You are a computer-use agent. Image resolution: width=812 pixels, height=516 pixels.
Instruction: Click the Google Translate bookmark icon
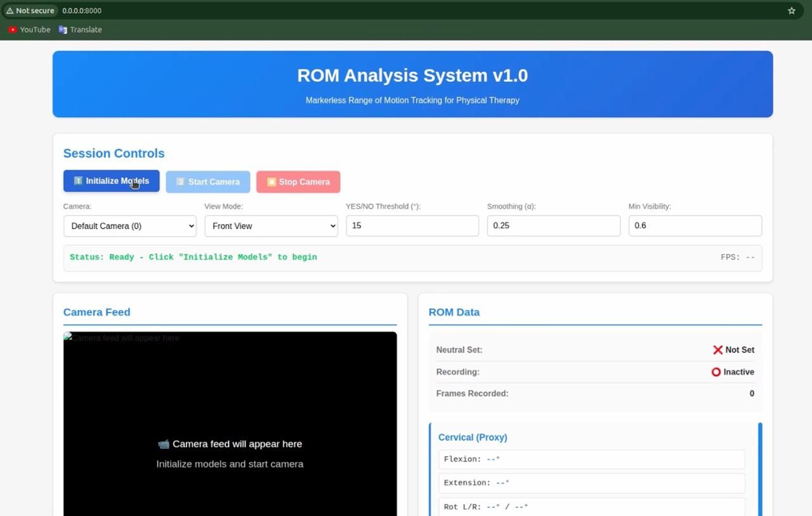pyautogui.click(x=62, y=29)
